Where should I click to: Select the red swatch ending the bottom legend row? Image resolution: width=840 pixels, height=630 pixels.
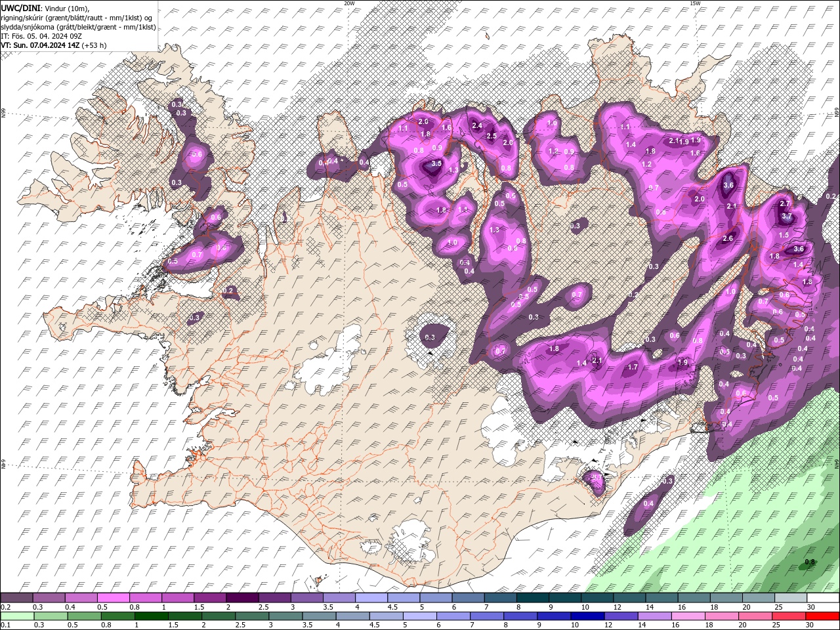[823, 616]
